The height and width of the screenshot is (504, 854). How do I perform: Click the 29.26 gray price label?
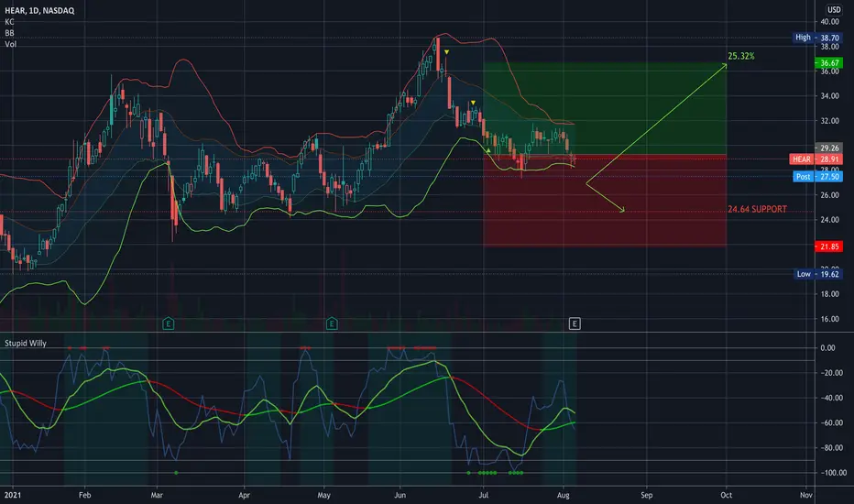point(828,148)
